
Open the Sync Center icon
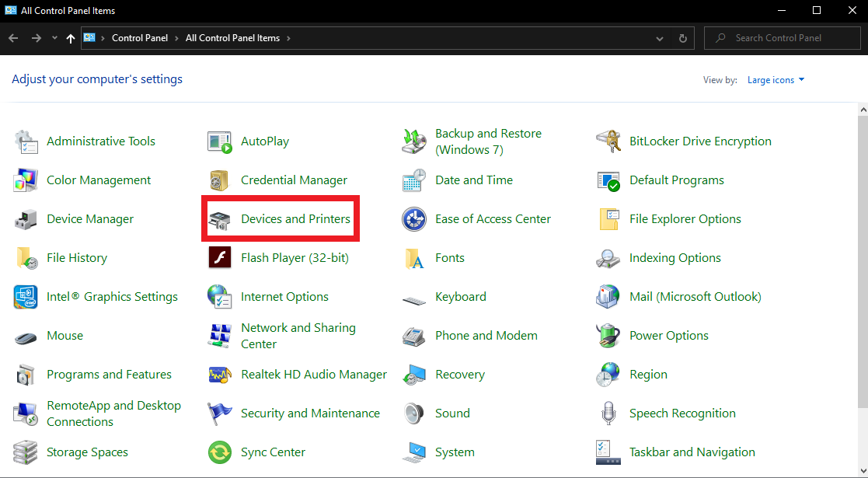(x=220, y=452)
